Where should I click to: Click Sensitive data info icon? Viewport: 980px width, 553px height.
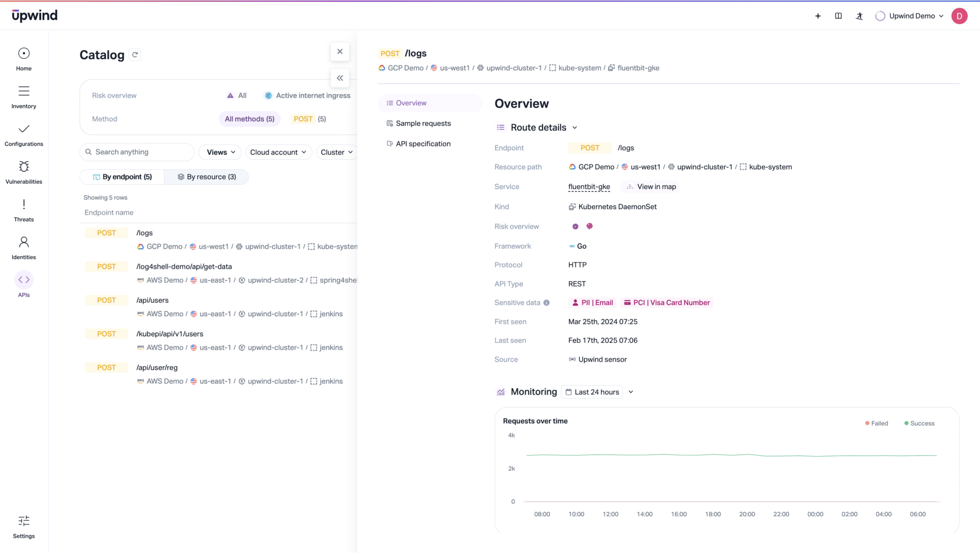[x=546, y=303]
